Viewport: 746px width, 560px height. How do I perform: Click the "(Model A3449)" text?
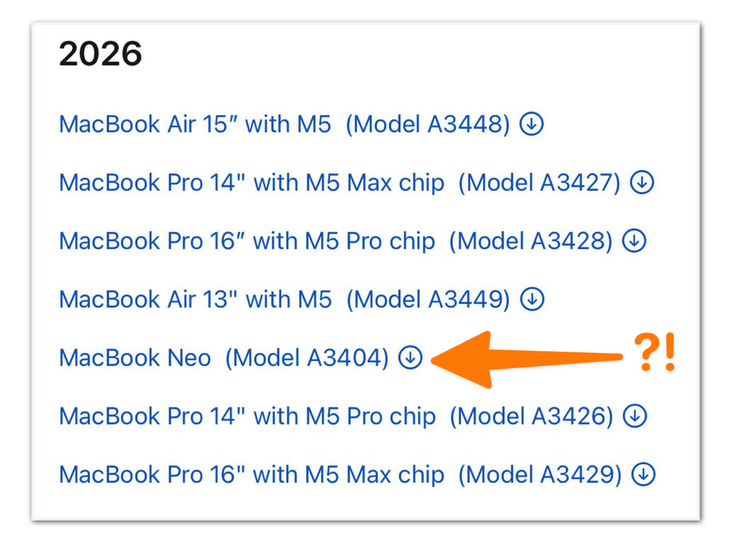click(428, 300)
